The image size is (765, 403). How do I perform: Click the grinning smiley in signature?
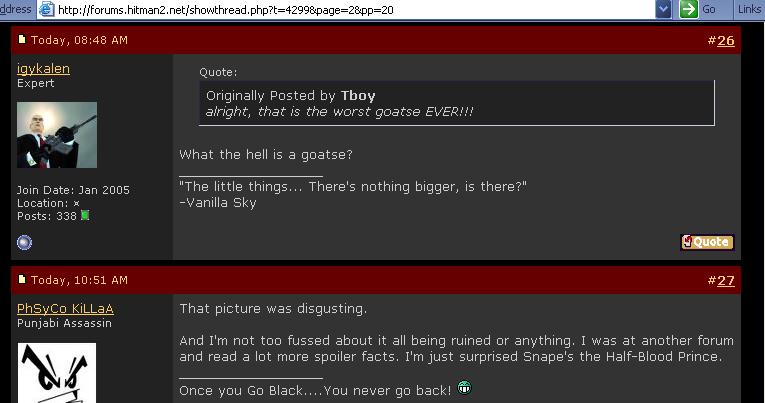click(x=464, y=388)
